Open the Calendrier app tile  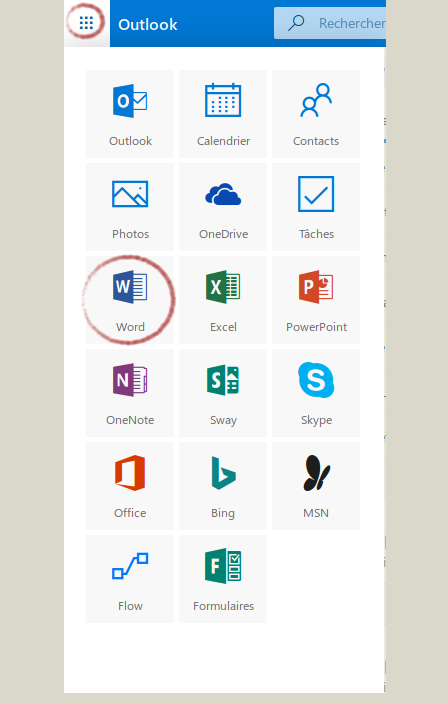click(223, 114)
